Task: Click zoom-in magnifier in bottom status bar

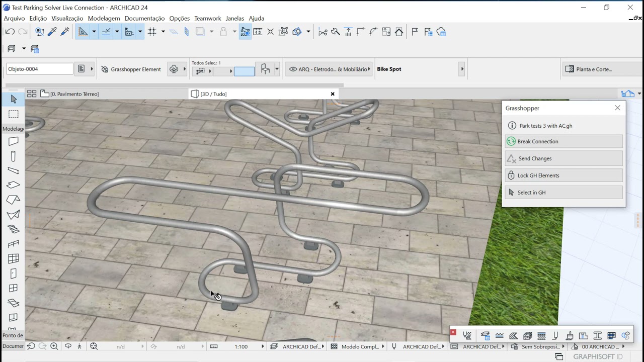Action: tap(54, 346)
